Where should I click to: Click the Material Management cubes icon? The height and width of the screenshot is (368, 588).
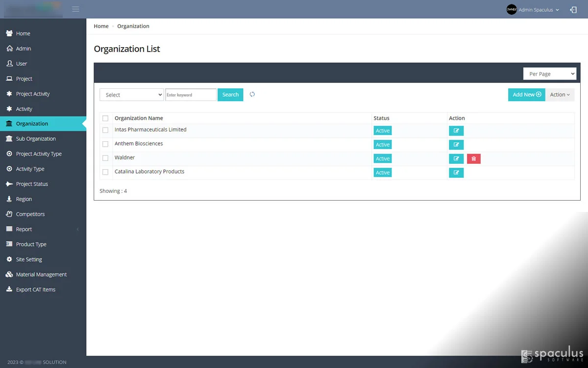click(9, 274)
